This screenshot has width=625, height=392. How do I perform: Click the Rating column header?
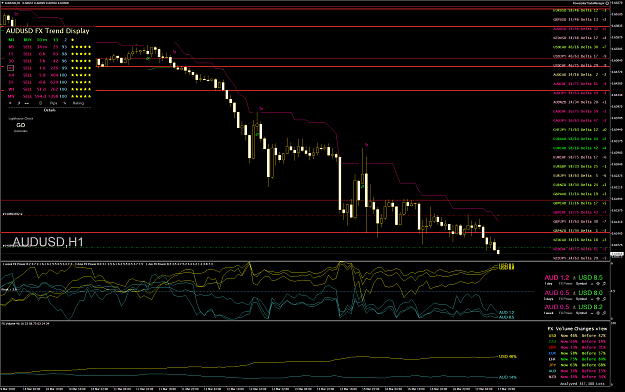coord(78,103)
